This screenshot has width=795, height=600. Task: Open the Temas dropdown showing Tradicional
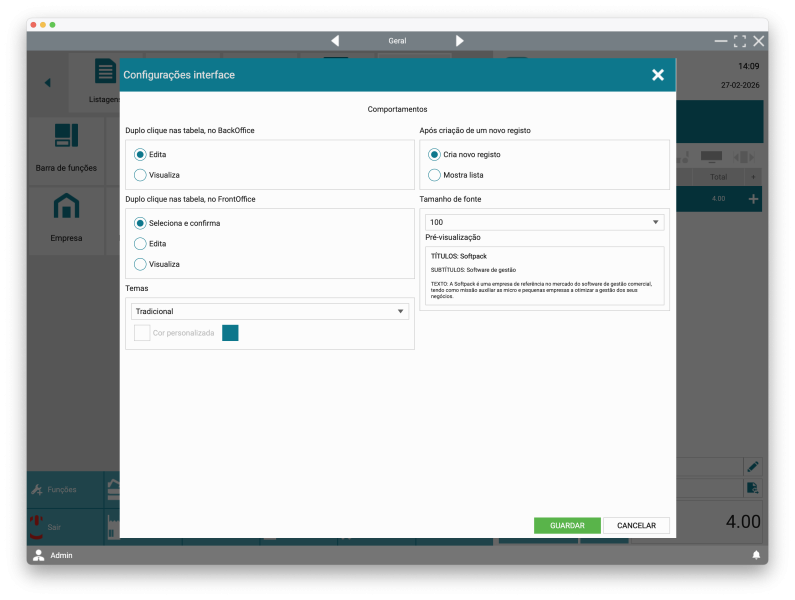tap(270, 312)
